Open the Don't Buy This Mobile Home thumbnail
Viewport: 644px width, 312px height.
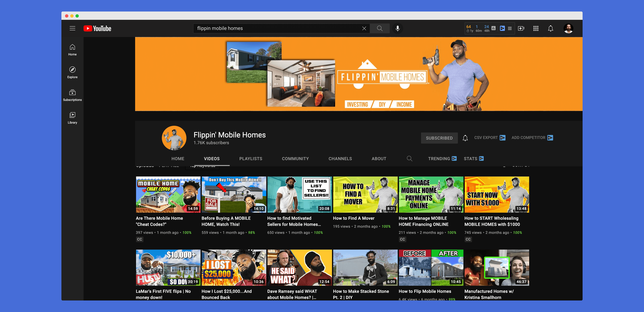(x=234, y=195)
